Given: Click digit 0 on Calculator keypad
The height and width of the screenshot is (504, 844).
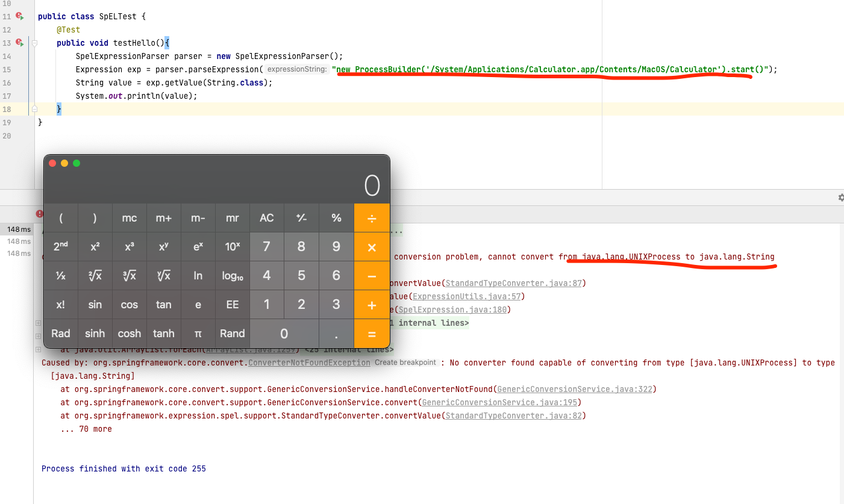Looking at the screenshot, I should click(x=284, y=334).
